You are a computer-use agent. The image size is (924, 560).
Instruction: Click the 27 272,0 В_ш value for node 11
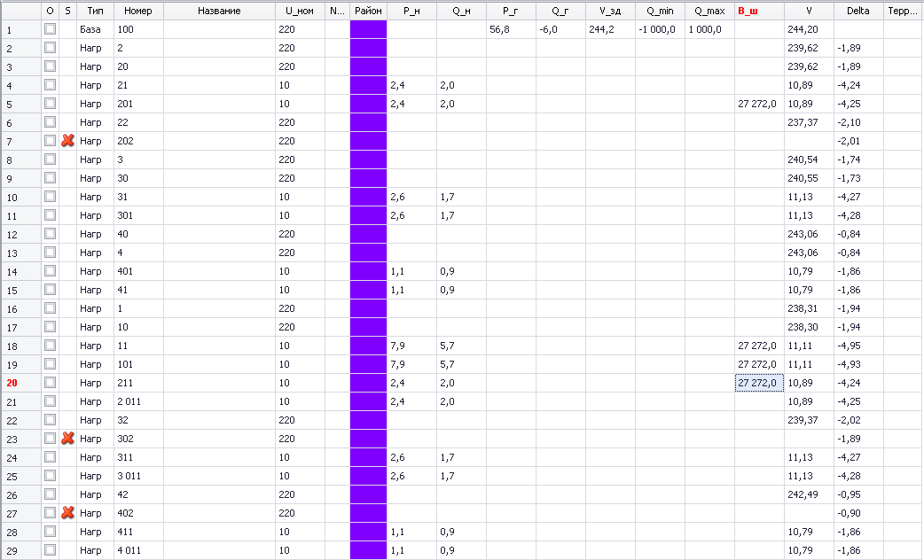(x=756, y=346)
